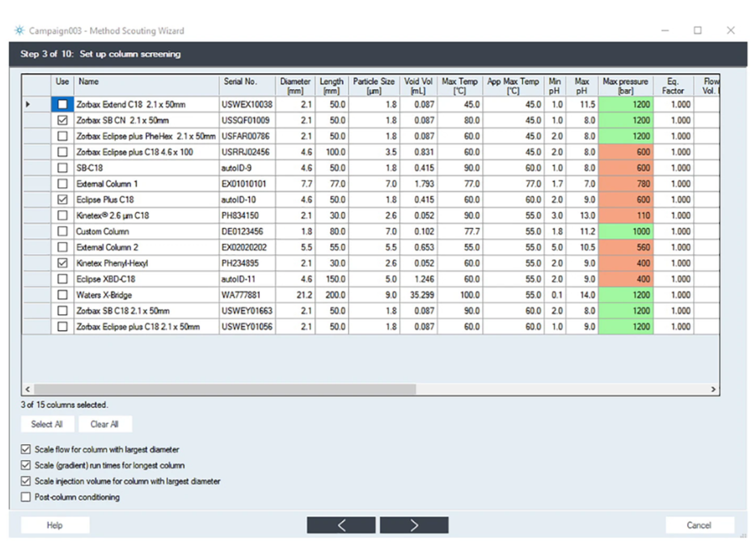Select the Waters X-Bridge column checkbox
The image size is (756, 558).
[62, 295]
